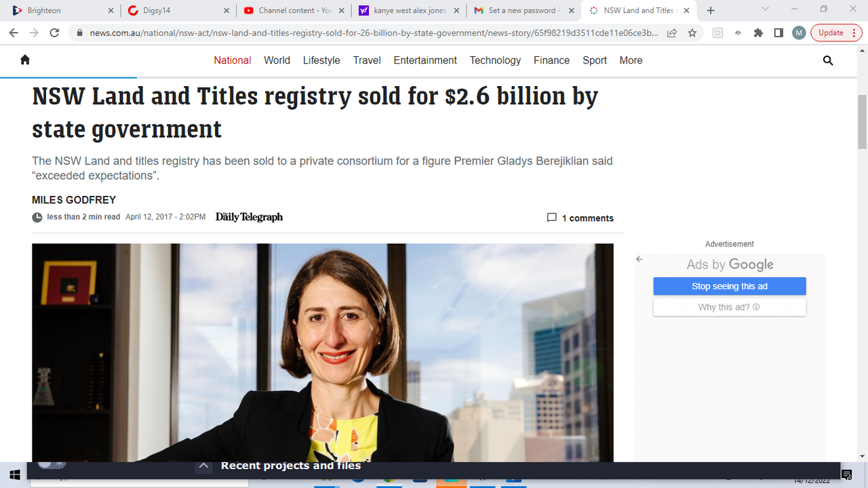Viewport: 868px width, 488px height.
Task: Open the Chrome extensions puzzle icon
Action: tap(759, 33)
